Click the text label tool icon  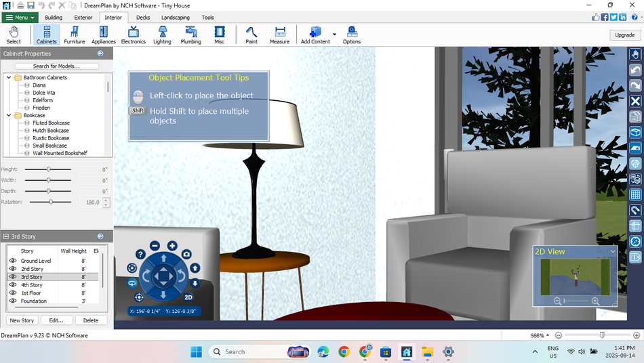(635, 257)
